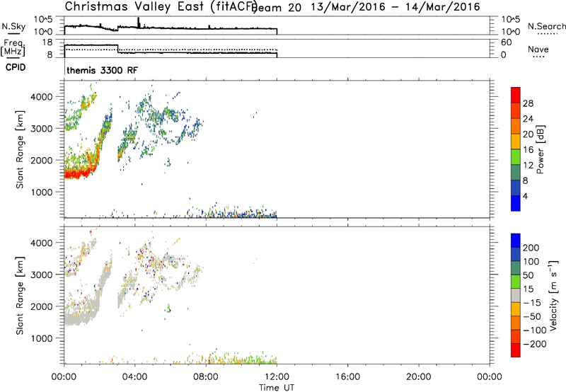Click the '20:00' time tick label
566x392 pixels.
click(x=419, y=377)
